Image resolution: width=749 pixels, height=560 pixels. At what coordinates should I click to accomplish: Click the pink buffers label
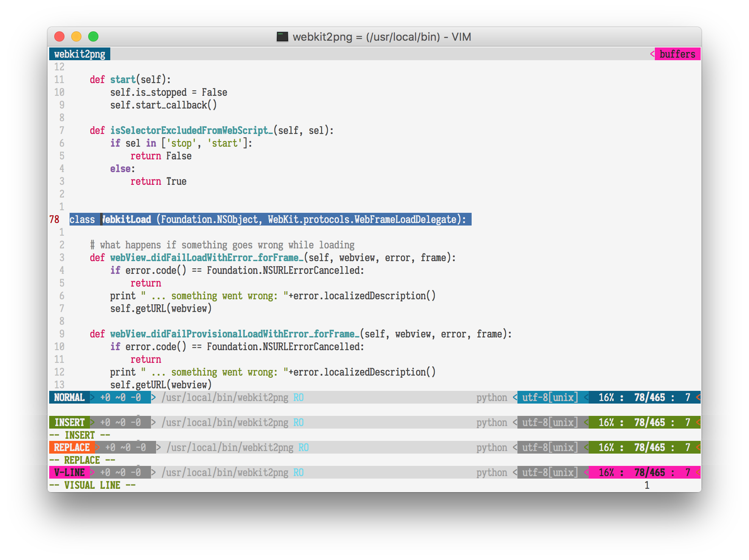pyautogui.click(x=677, y=54)
